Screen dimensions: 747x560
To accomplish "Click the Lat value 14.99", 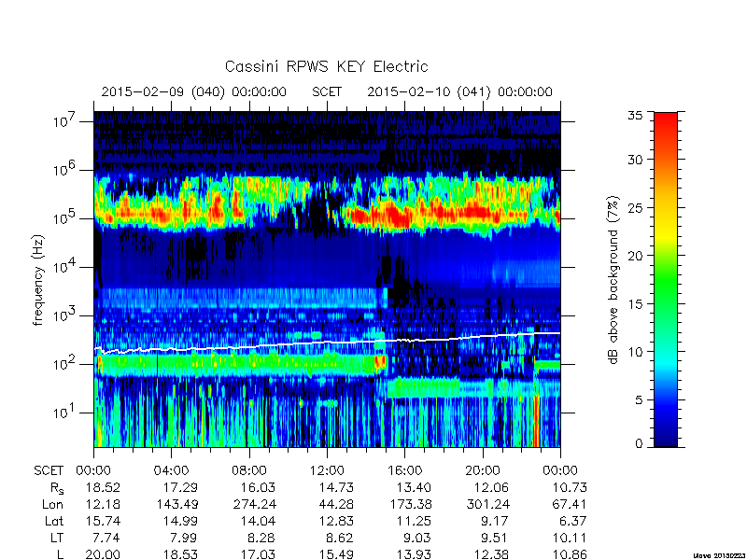I will (180, 521).
